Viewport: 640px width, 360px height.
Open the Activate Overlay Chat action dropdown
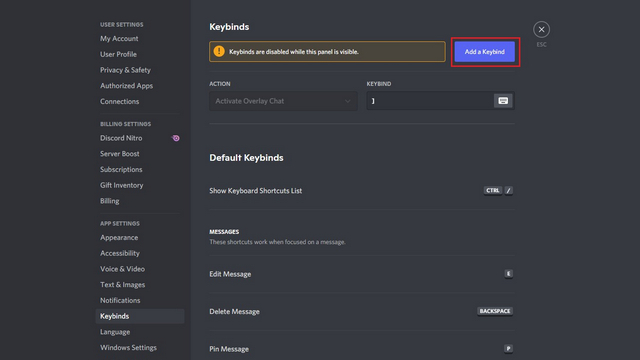[283, 101]
